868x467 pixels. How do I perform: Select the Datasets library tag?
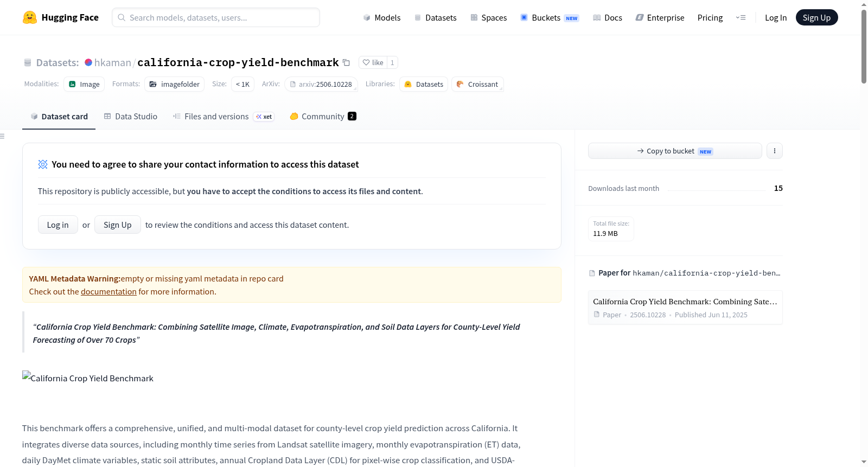(x=424, y=84)
